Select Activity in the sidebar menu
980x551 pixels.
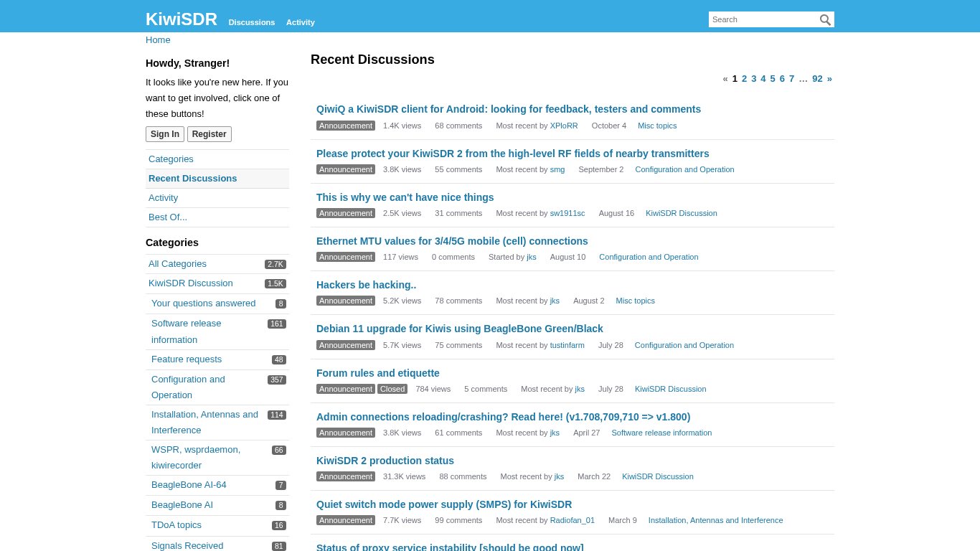pos(217,198)
